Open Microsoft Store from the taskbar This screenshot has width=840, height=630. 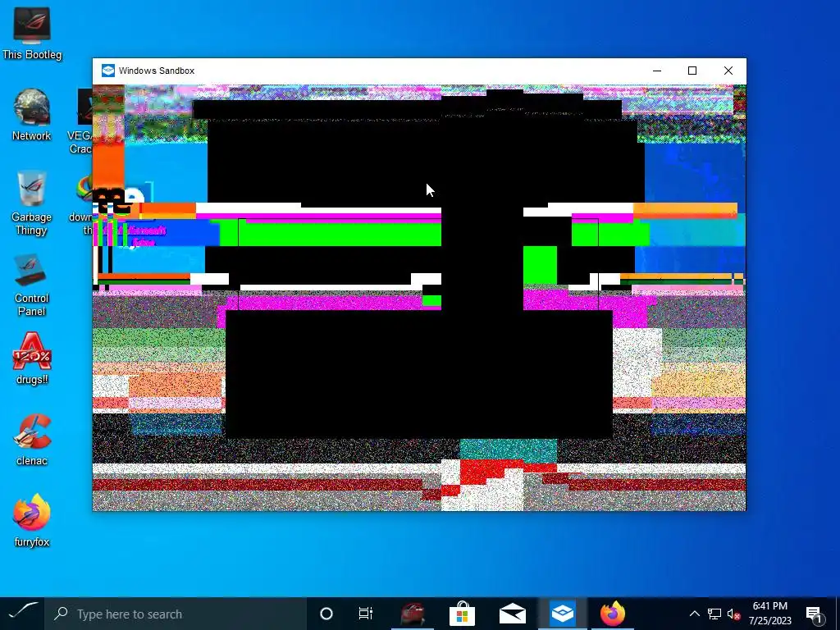point(462,614)
